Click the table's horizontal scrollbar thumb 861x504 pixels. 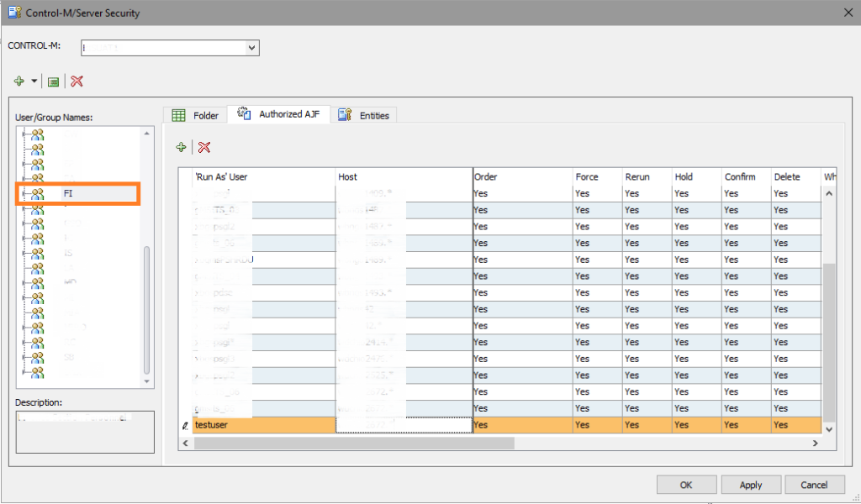click(354, 444)
